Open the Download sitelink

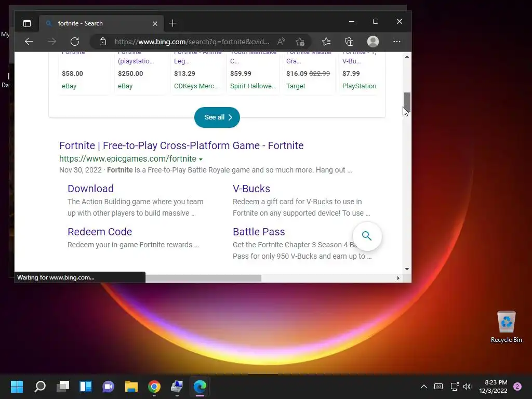(90, 189)
